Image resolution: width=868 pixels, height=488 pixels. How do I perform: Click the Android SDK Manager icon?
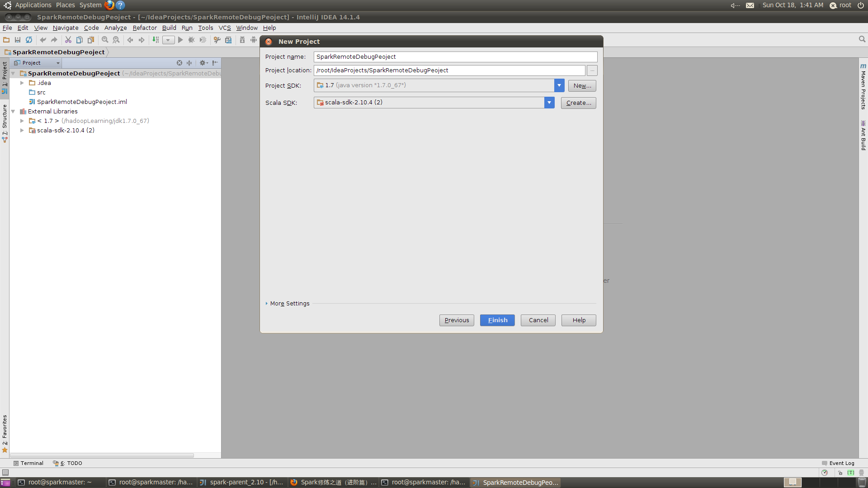(x=242, y=40)
